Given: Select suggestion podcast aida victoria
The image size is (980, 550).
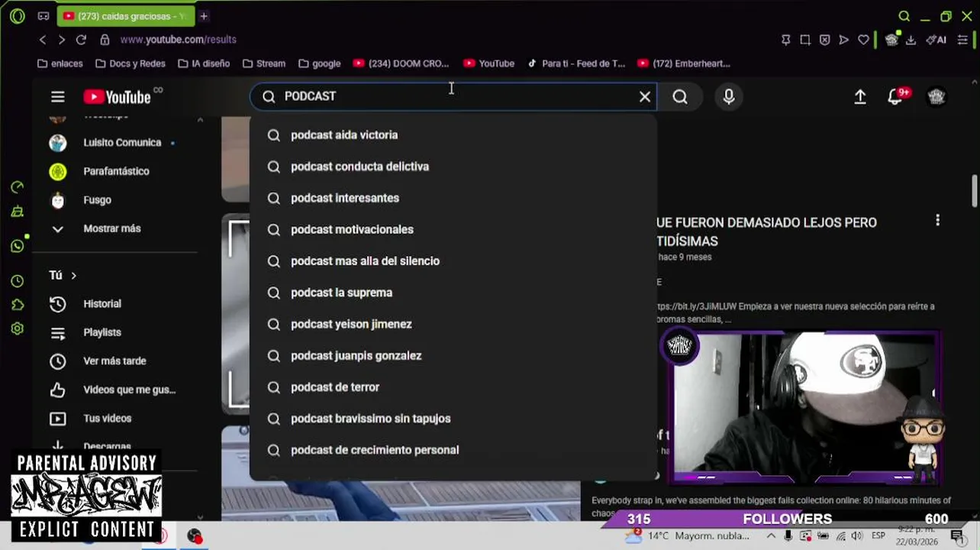Looking at the screenshot, I should click(453, 135).
